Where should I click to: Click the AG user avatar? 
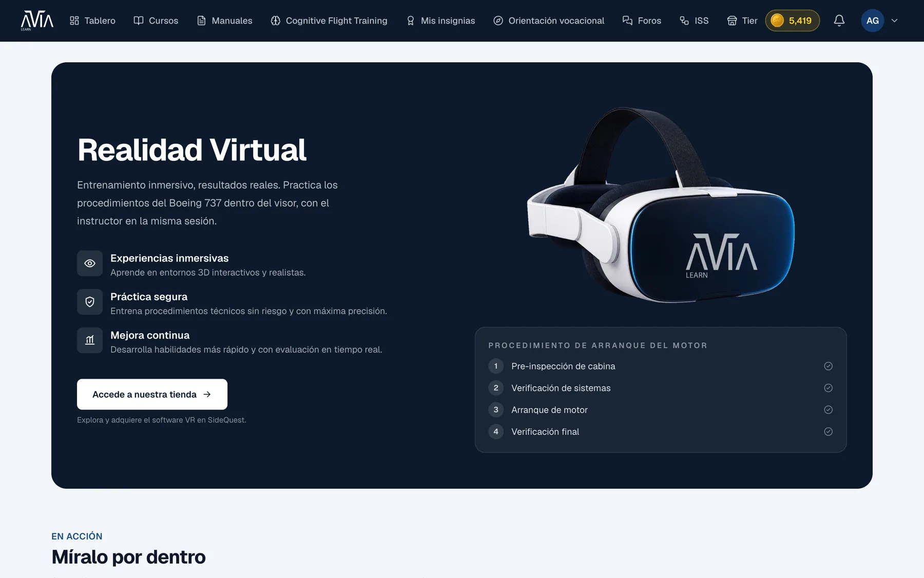(x=872, y=21)
